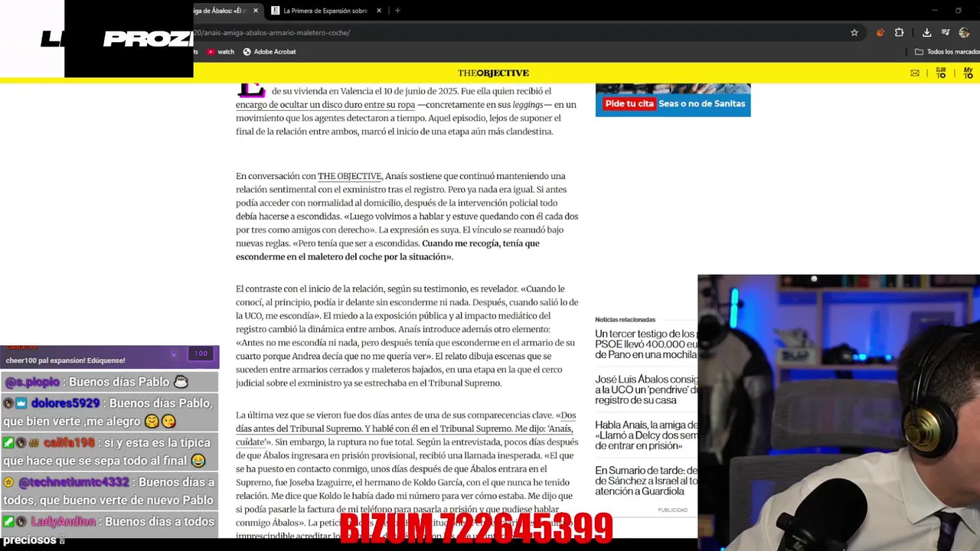Open the newsletter envelope icon on The Objective

click(915, 73)
